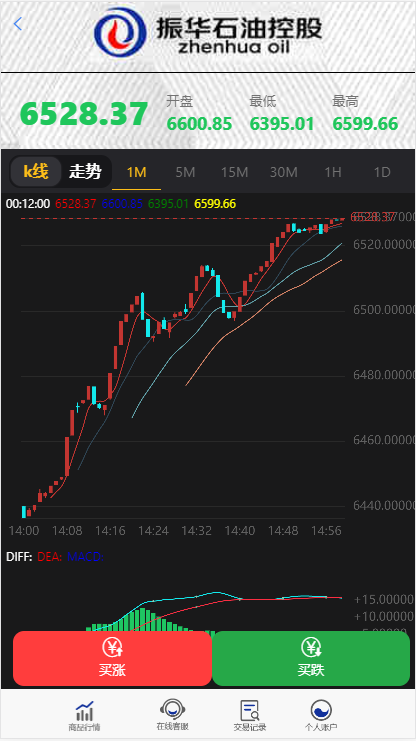Switch to k线 candlestick view

point(36,172)
